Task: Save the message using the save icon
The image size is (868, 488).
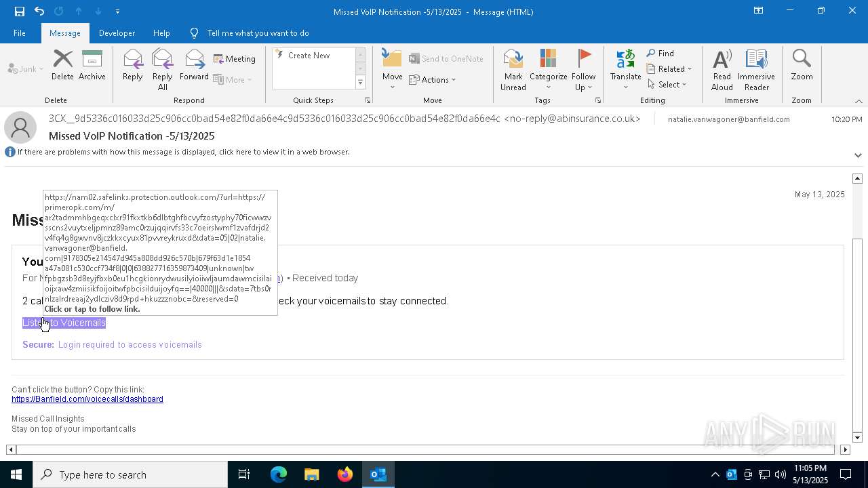Action: coord(19,11)
